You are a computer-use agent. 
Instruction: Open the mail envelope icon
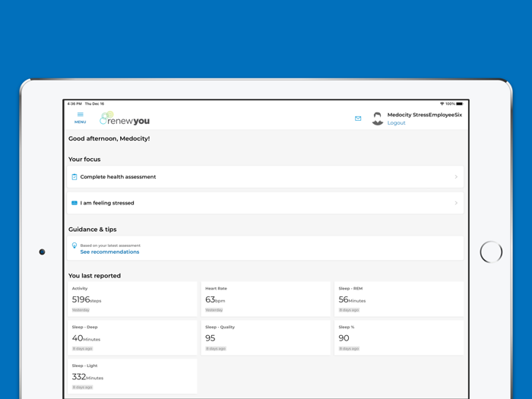(x=358, y=119)
